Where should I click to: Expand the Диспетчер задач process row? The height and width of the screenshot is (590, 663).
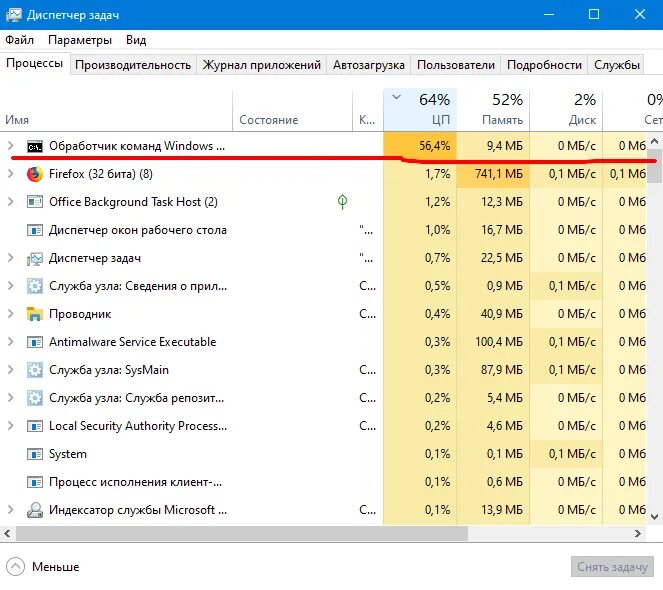pos(11,258)
